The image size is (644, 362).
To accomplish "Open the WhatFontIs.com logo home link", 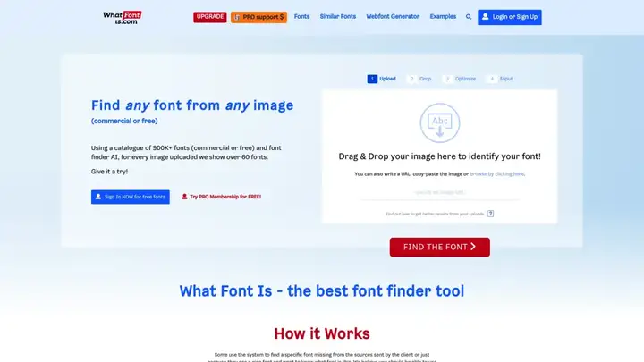I will [123, 17].
